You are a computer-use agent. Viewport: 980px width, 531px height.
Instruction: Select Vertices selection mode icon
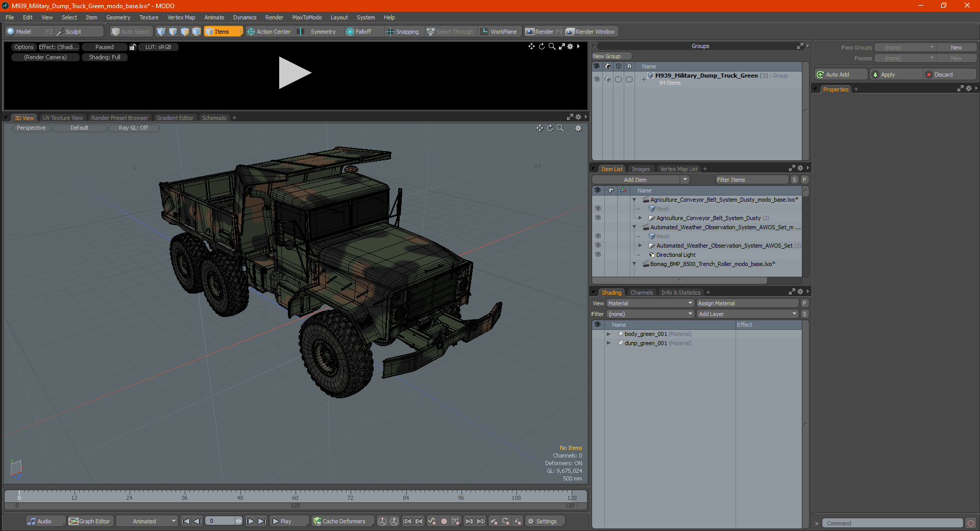(161, 32)
